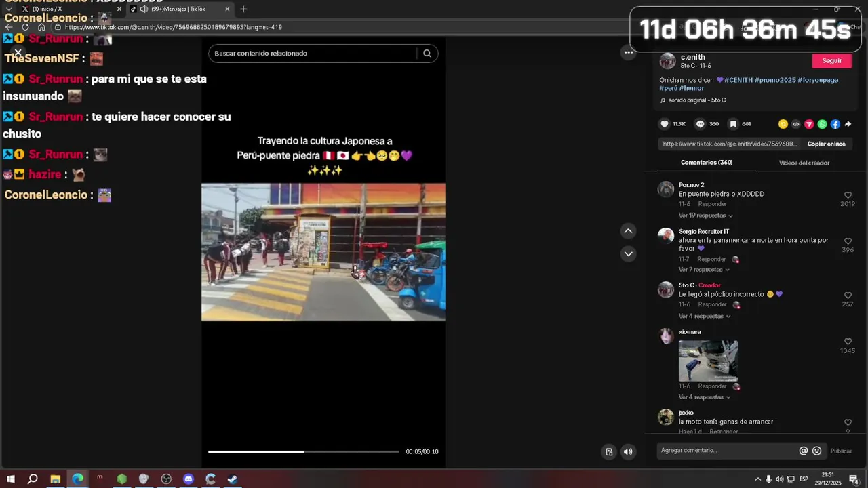Reply to Por.nuv 2's comment
The width and height of the screenshot is (868, 488).
[x=712, y=204]
